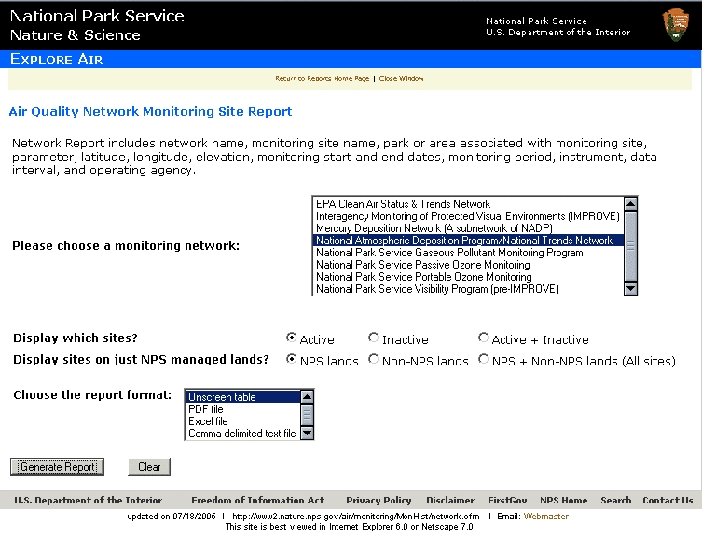The width and height of the screenshot is (720, 540).
Task: Select the NPS lands radio button
Action: 291,359
